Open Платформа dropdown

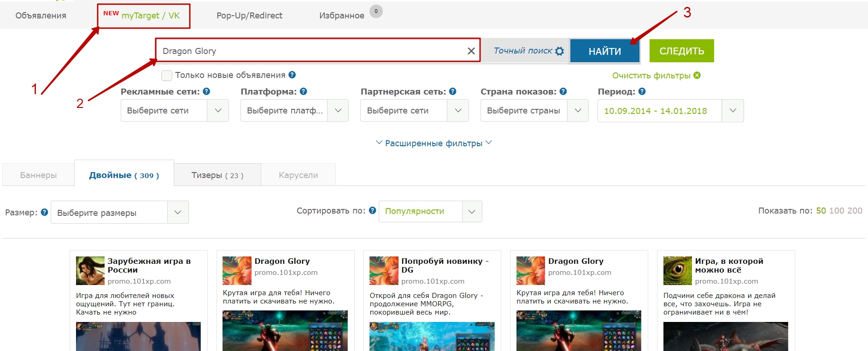click(x=294, y=111)
